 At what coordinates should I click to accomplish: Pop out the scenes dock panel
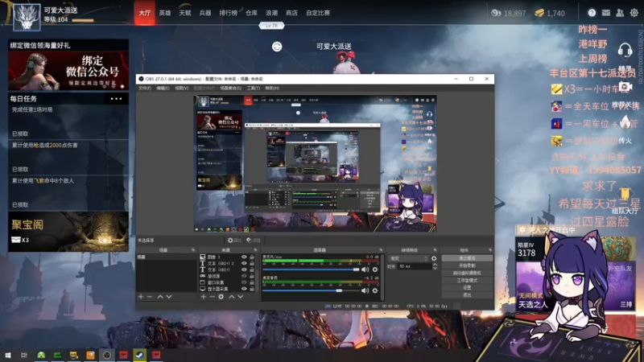click(x=193, y=250)
